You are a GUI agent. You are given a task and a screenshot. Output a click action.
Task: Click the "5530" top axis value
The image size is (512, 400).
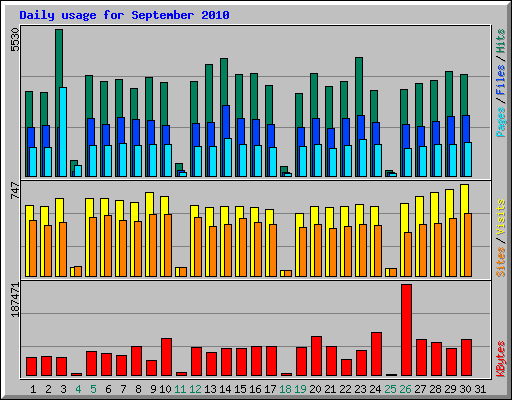click(x=15, y=40)
